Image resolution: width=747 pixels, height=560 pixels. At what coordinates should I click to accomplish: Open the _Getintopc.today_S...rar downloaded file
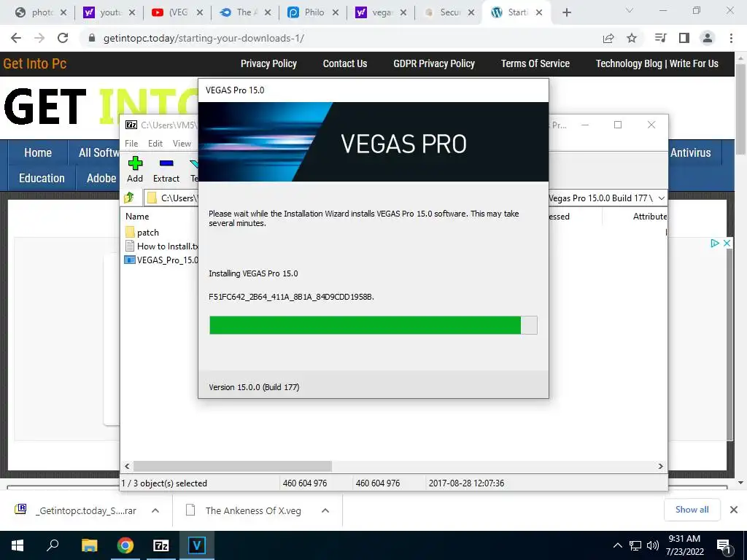pos(76,510)
